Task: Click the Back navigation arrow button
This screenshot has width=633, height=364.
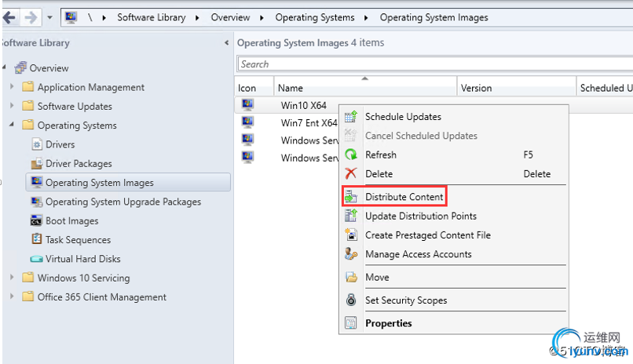Action: point(9,16)
